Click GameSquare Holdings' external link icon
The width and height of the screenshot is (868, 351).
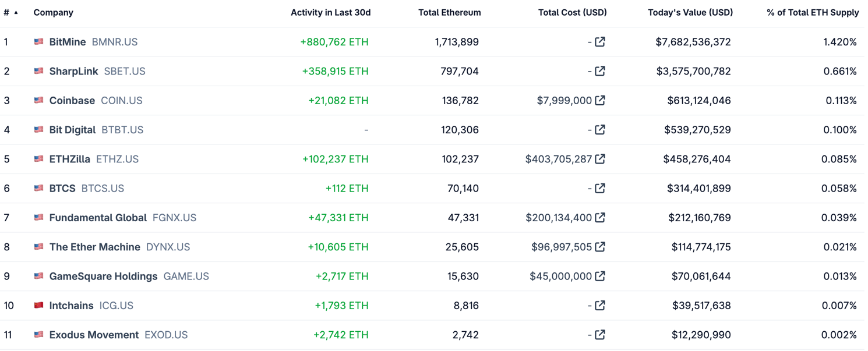[600, 276]
